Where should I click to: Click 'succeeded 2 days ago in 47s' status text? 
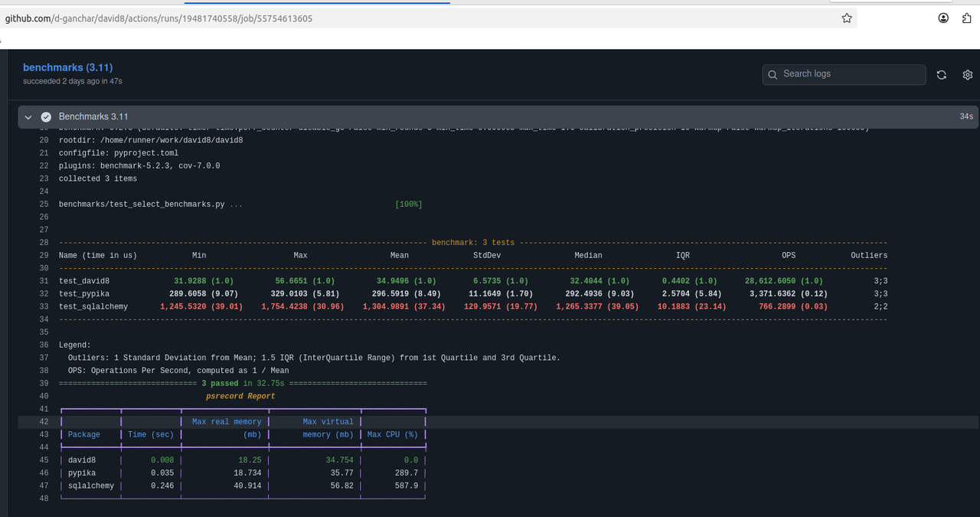coord(73,81)
